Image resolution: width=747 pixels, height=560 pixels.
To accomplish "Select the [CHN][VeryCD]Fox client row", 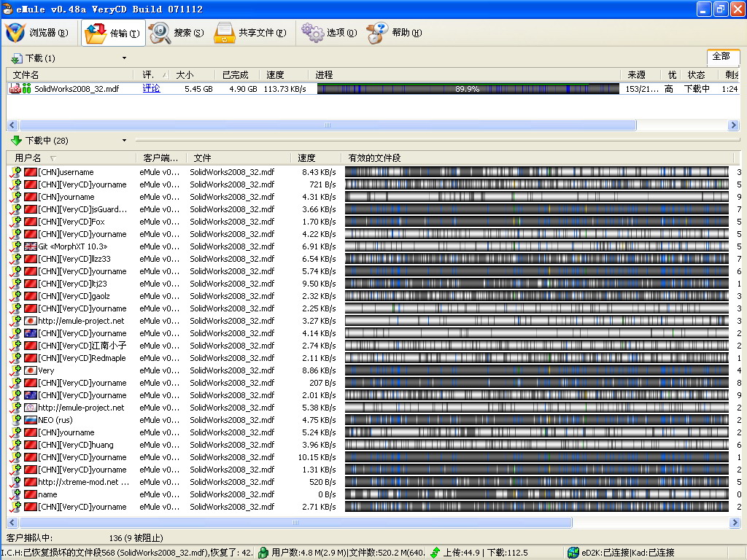I will (x=374, y=222).
